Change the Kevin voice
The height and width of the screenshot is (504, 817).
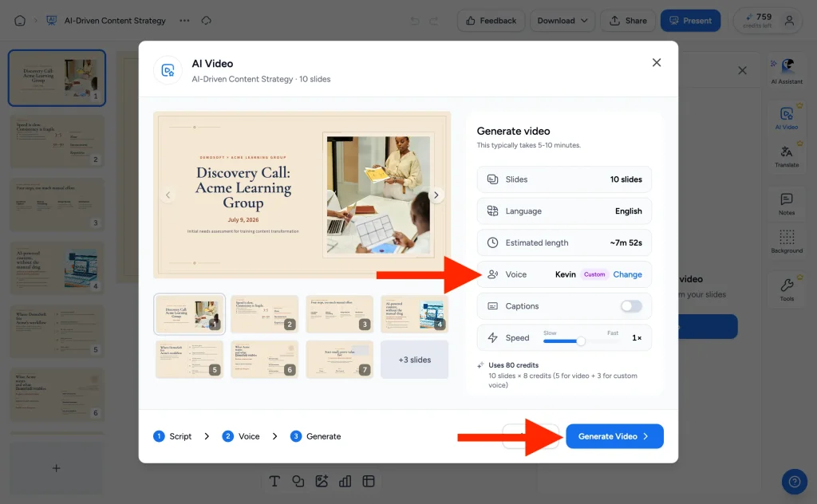click(x=627, y=274)
